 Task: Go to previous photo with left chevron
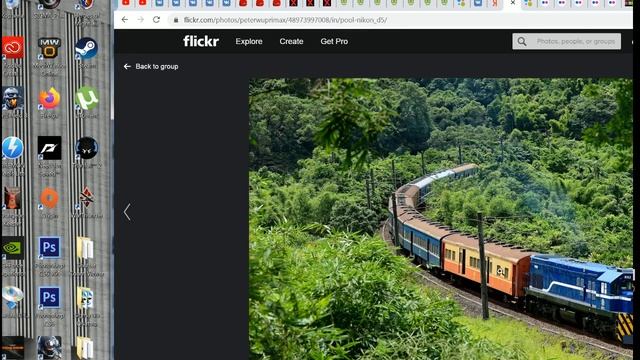(x=127, y=212)
